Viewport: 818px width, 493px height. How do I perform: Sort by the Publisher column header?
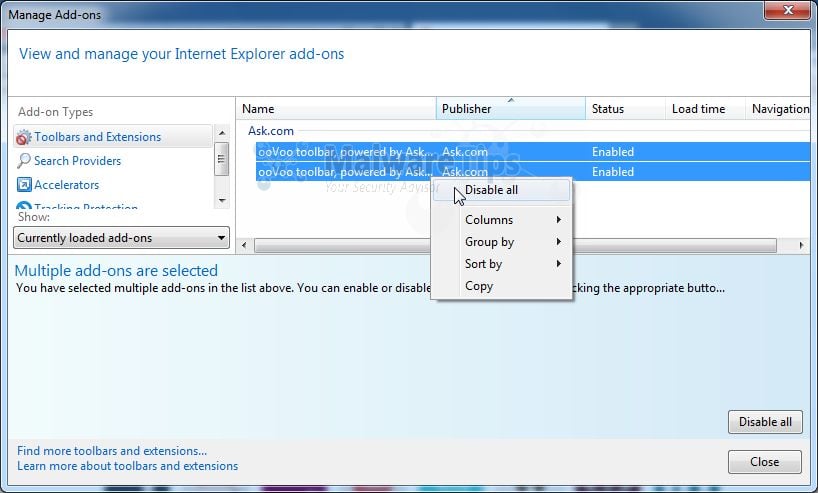click(511, 109)
